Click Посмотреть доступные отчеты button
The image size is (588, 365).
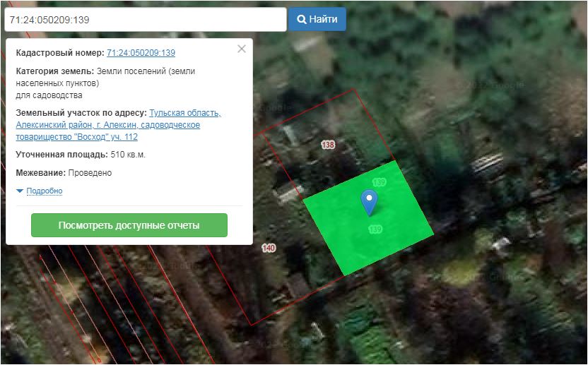pyautogui.click(x=129, y=225)
